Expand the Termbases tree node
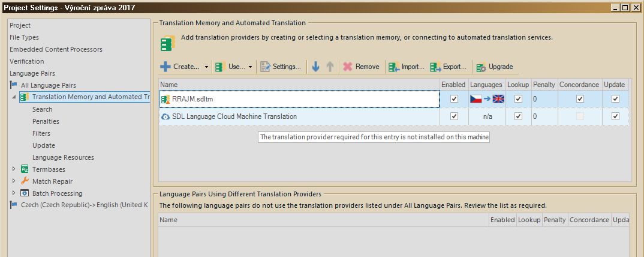Viewport: 644px width, 257px height. [14, 169]
